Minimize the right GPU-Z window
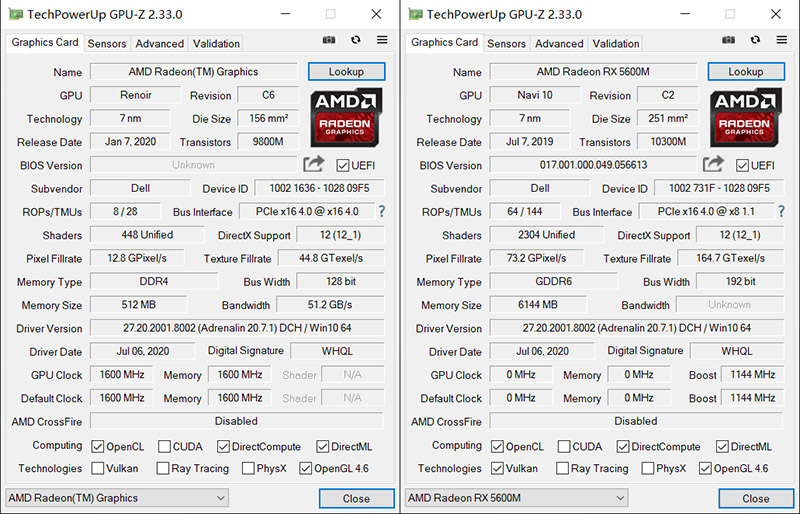Viewport: 800px width, 514px height. (x=685, y=14)
